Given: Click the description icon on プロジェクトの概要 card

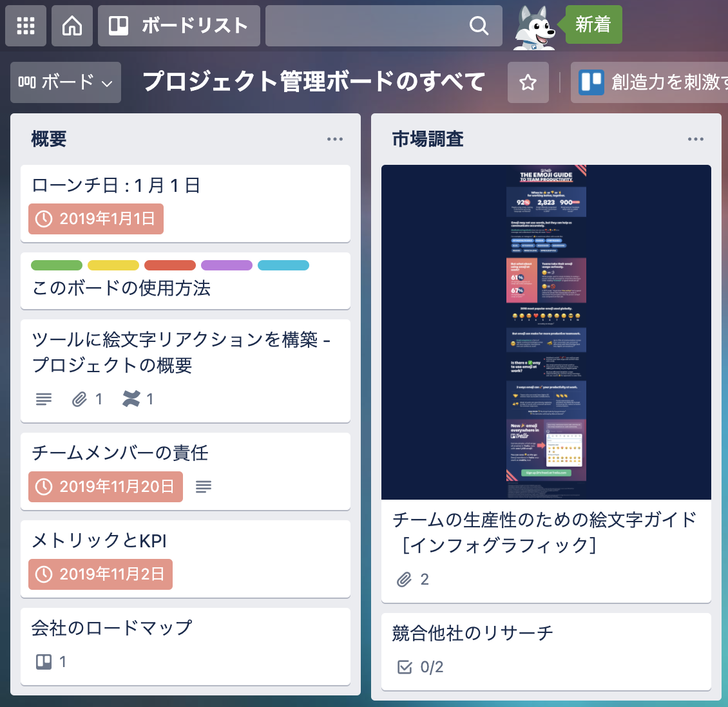Looking at the screenshot, I should (44, 399).
